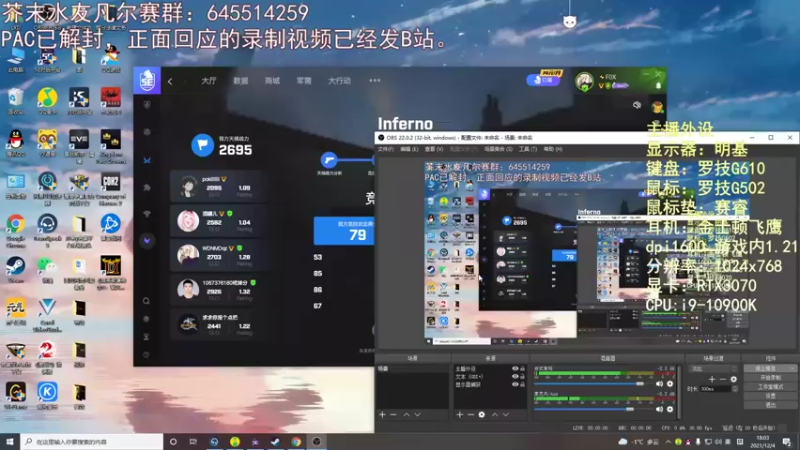This screenshot has height=450, width=800.
Task: Toggle visibility of 显示器捕获 source
Action: 515,384
